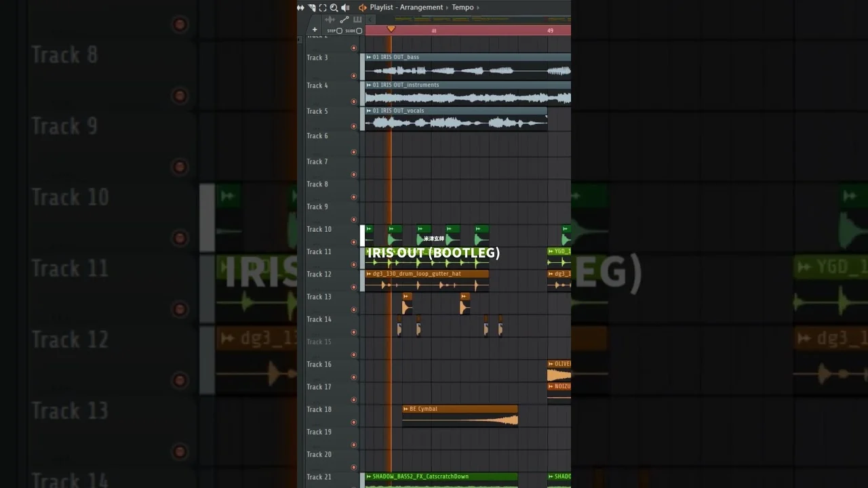Click Arrangement in the playlist title breadcrumb
The width and height of the screenshot is (868, 488).
pyautogui.click(x=421, y=7)
